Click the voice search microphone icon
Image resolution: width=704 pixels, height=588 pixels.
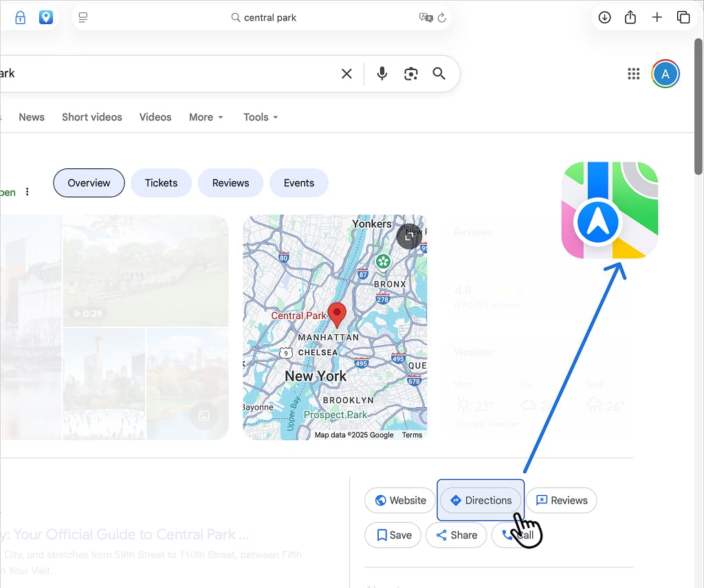(382, 74)
